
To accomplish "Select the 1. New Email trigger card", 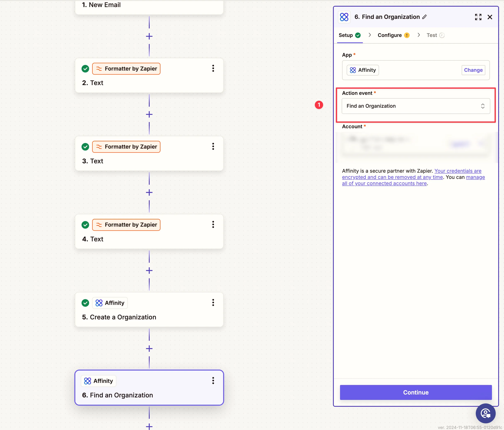I will click(x=149, y=7).
